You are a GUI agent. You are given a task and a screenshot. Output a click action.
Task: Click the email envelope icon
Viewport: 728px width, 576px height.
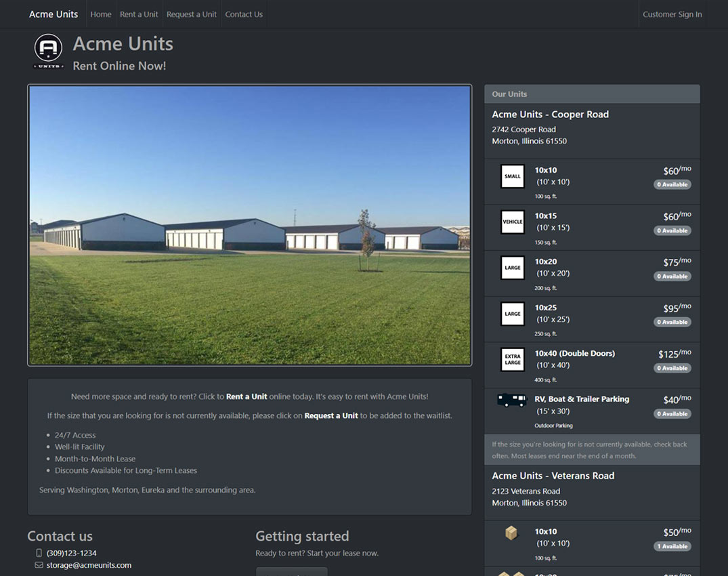pyautogui.click(x=39, y=565)
